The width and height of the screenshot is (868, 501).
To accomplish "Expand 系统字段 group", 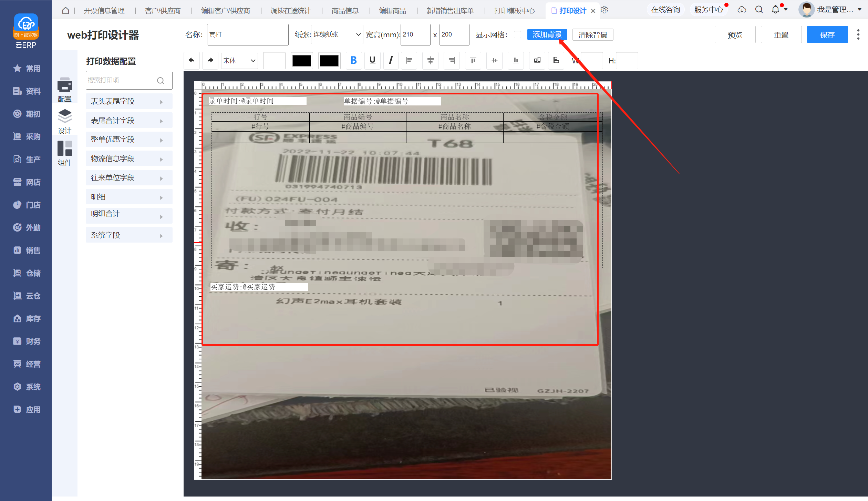I will pyautogui.click(x=129, y=235).
